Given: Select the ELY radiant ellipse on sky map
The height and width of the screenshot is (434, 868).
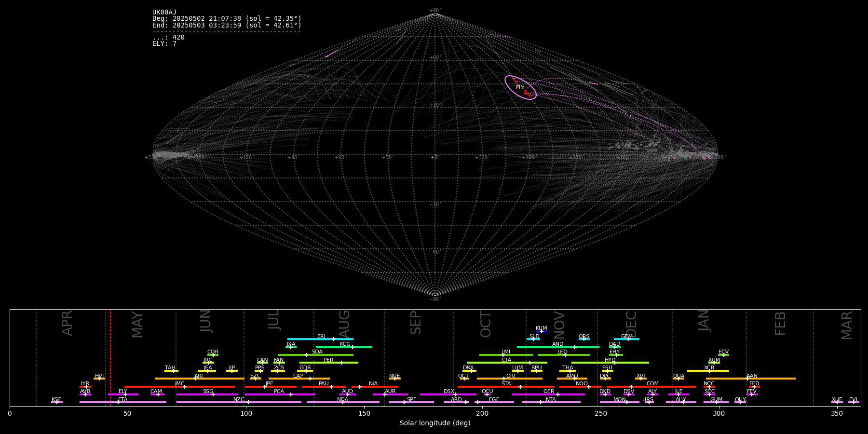Looking at the screenshot, I should [x=520, y=87].
